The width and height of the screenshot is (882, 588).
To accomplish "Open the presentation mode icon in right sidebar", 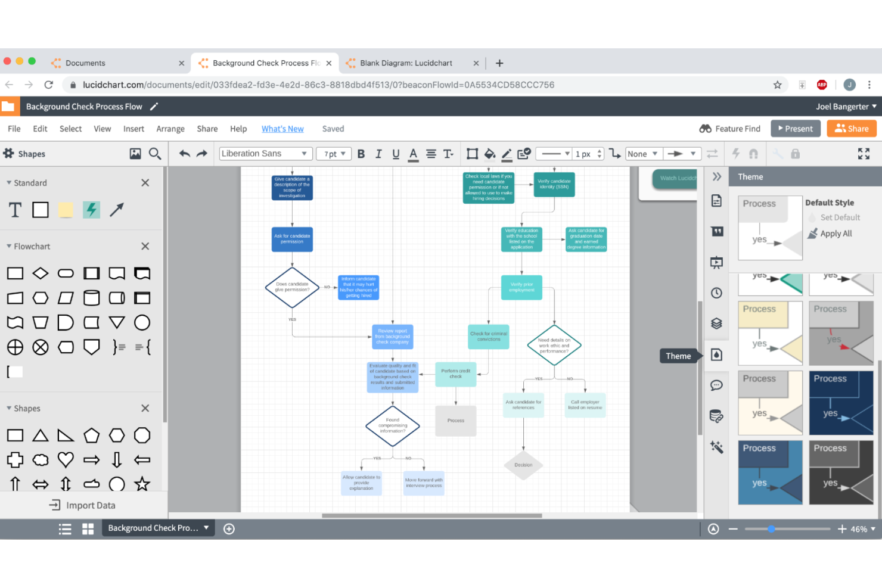I will pos(717,262).
